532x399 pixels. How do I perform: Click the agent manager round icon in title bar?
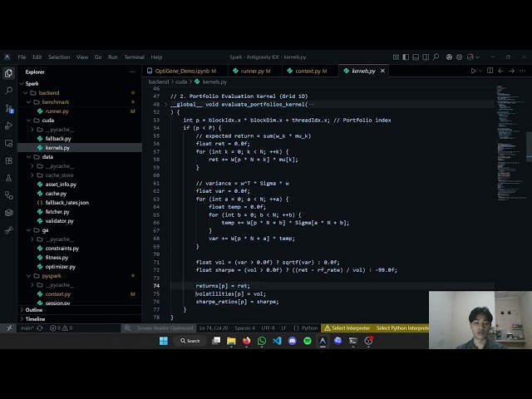(449, 57)
